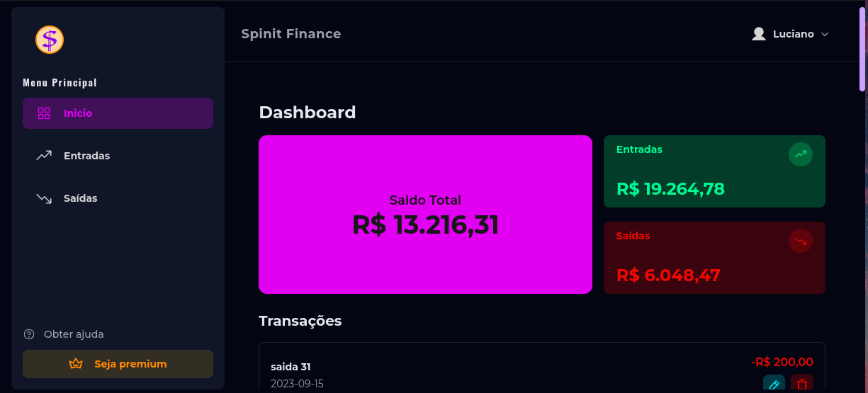Image resolution: width=868 pixels, height=393 pixels.
Task: Expand the chevron beside Luciano
Action: [x=825, y=34]
